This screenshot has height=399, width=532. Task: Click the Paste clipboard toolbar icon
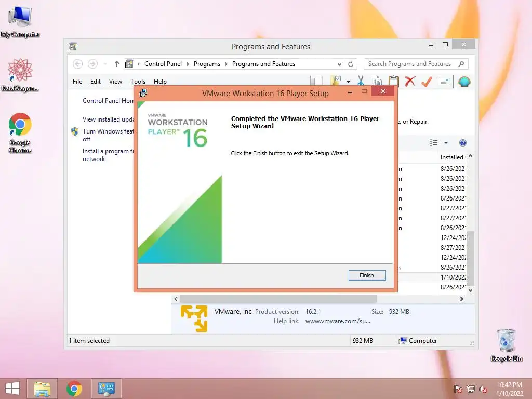pos(393,81)
